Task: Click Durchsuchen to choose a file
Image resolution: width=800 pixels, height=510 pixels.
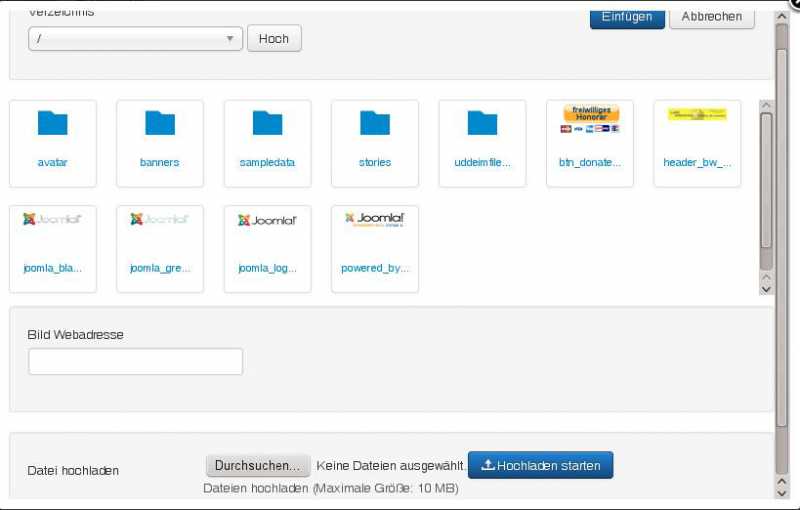Action: (257, 466)
